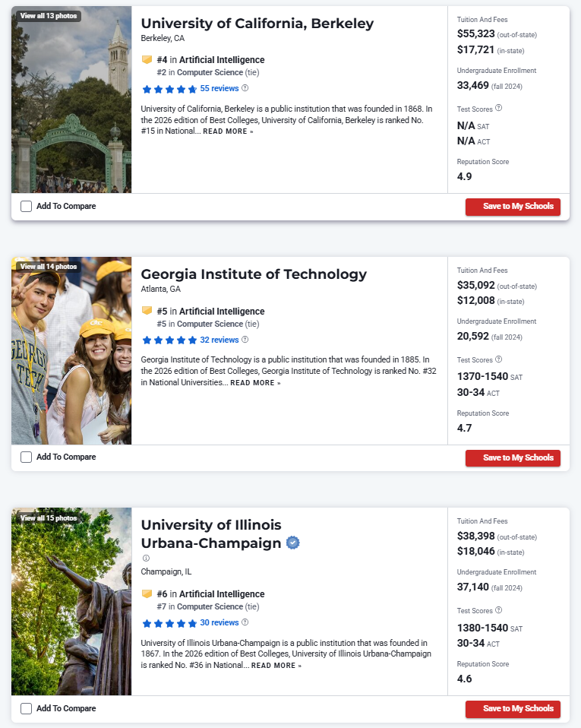
Task: Click Berkeley's five-star rating
Action: [169, 89]
